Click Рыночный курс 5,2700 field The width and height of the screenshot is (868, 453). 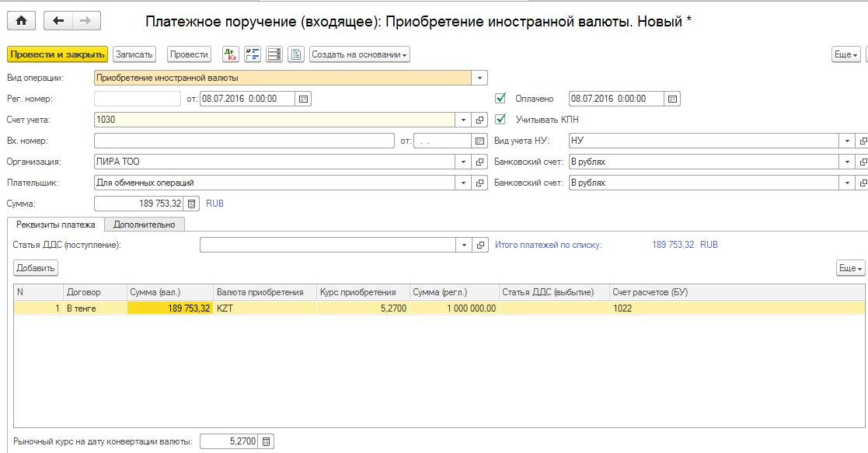(x=229, y=441)
